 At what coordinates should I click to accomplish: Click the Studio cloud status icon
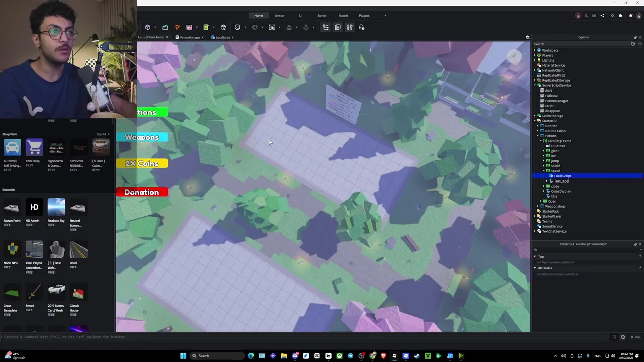pos(620,16)
